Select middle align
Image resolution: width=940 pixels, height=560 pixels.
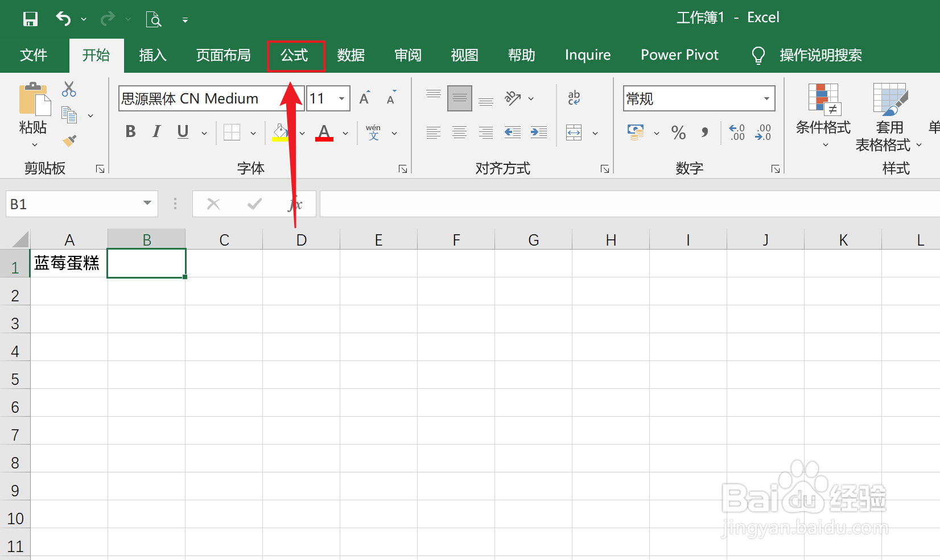click(460, 98)
